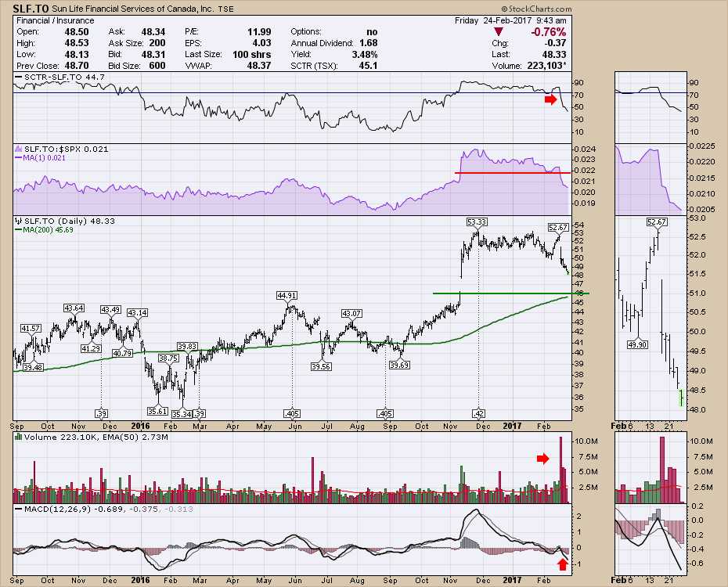Click the price bar icon beside SLF.TO (Daily)
Viewport: 728px width, 587px height.
(19, 221)
